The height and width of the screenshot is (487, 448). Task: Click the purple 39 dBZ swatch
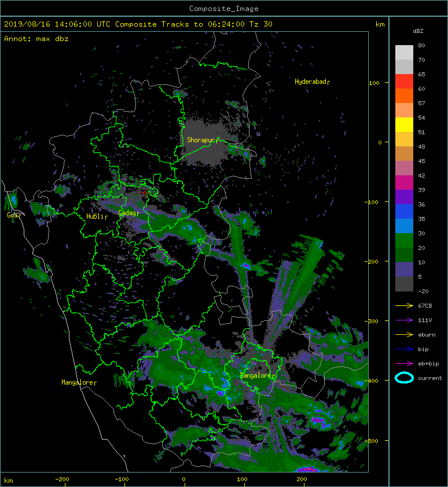(404, 197)
